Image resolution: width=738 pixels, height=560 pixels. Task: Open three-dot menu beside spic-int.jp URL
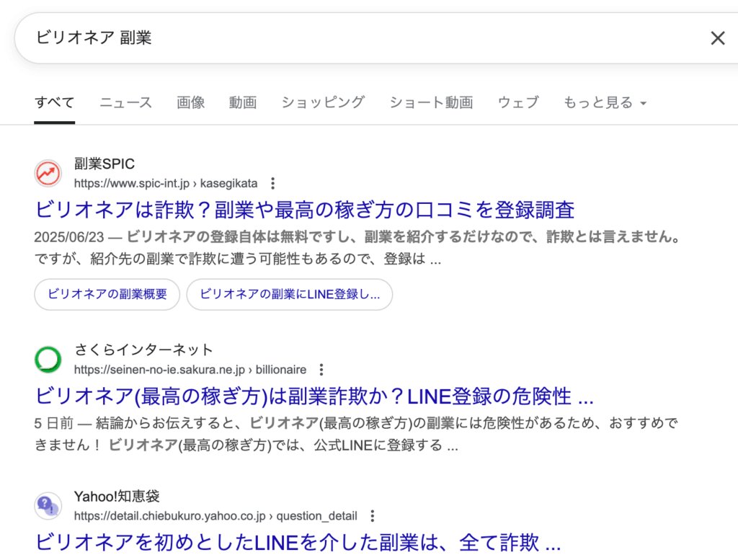272,183
